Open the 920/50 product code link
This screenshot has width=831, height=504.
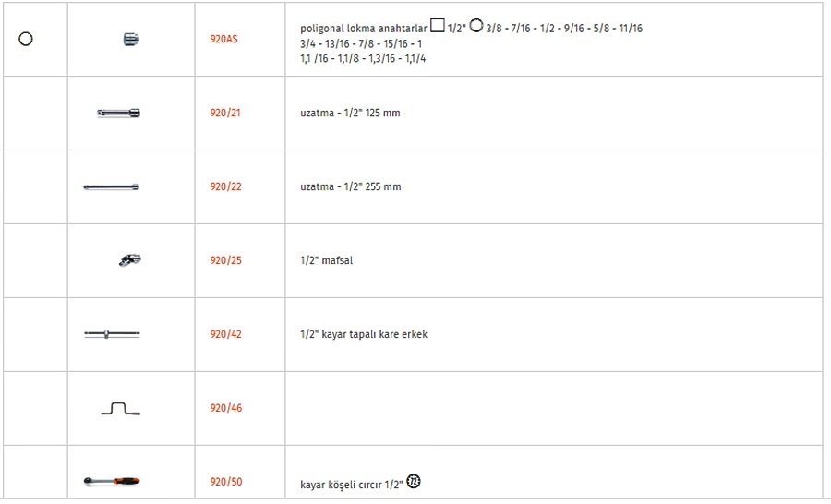(x=226, y=482)
